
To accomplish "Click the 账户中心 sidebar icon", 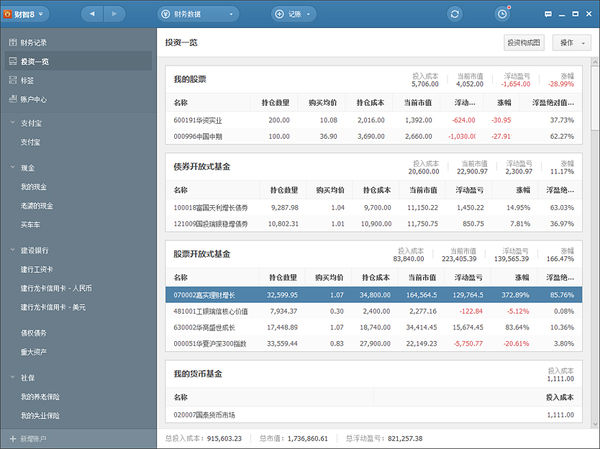I will pos(13,99).
